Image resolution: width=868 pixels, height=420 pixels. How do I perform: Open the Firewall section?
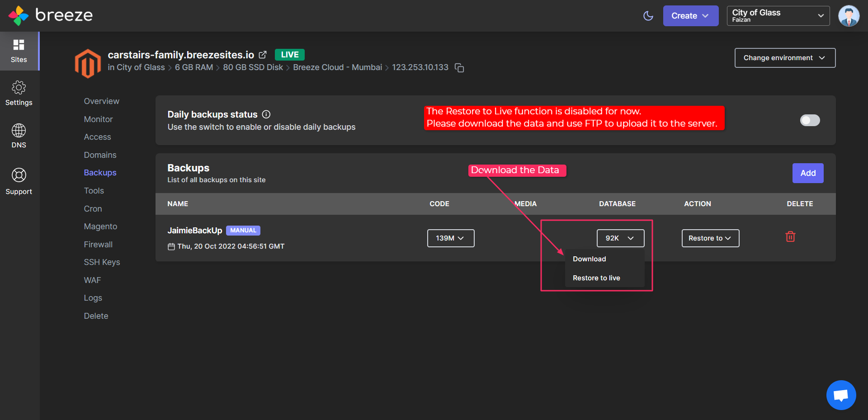(x=98, y=245)
